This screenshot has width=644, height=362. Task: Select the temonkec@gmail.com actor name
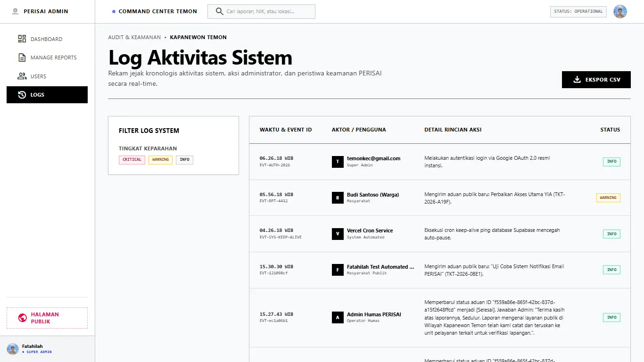373,158
